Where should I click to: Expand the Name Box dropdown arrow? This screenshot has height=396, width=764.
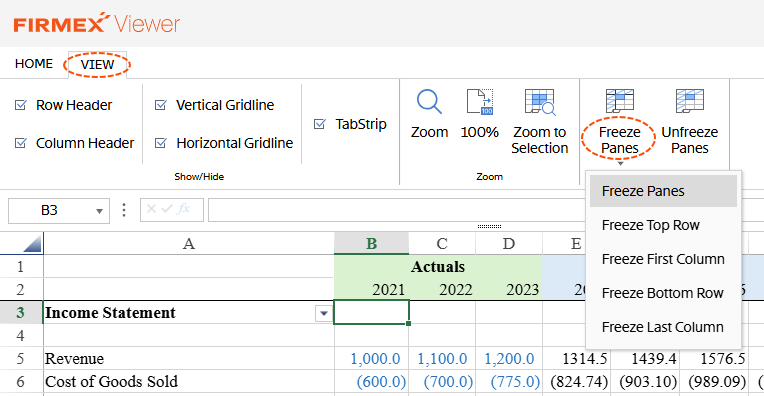click(x=99, y=211)
